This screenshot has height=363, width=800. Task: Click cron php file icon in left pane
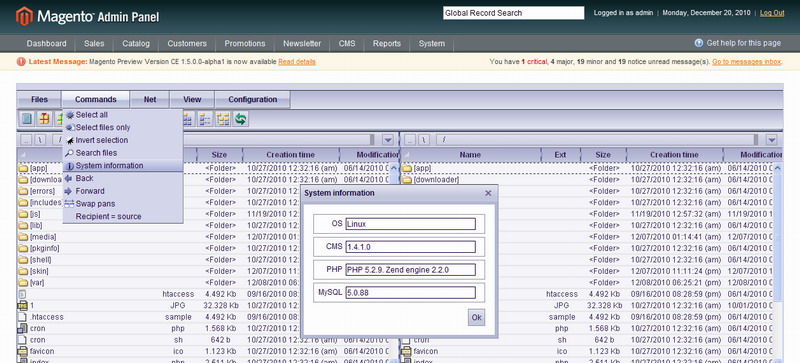22,328
